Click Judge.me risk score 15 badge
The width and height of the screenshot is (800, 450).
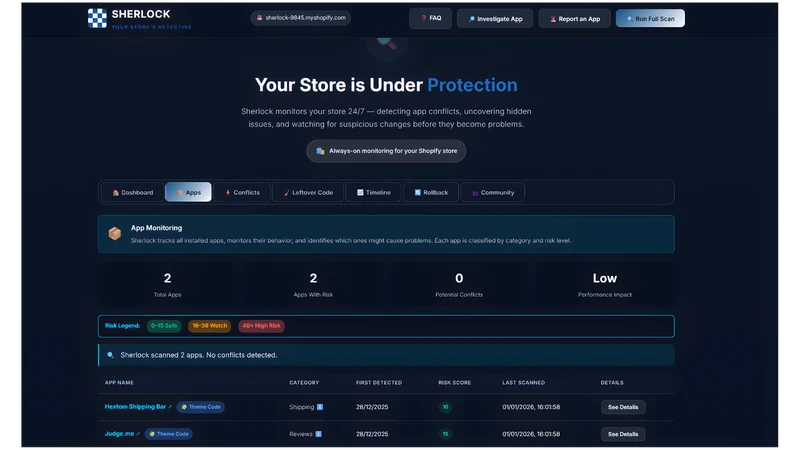(x=445, y=434)
